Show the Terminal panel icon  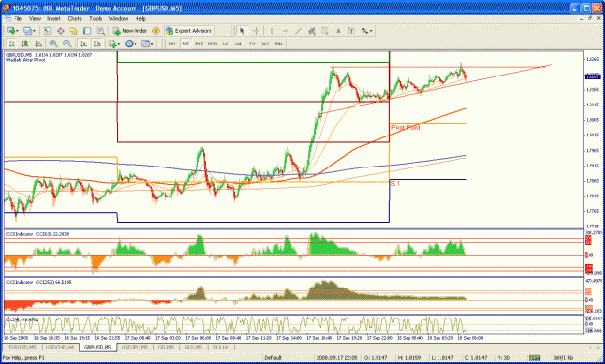coord(87,31)
